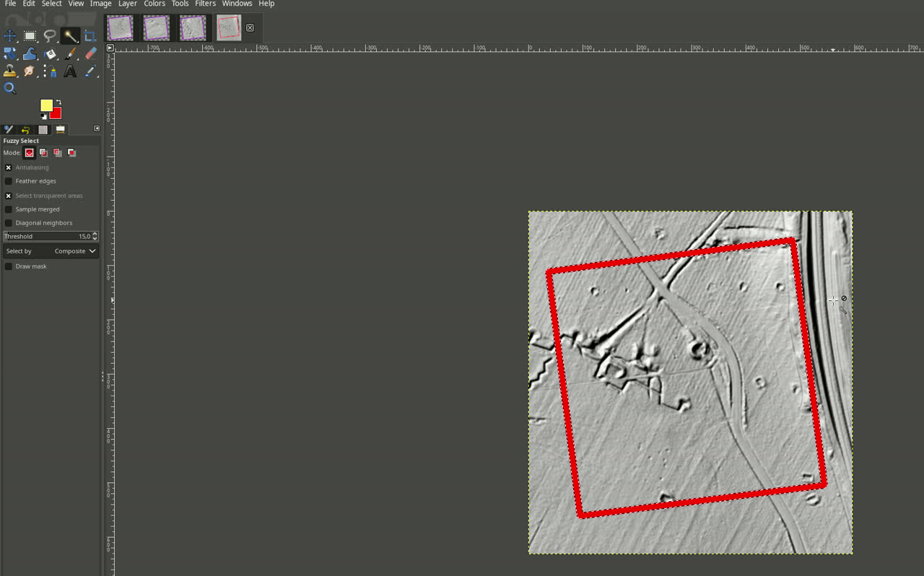Select the Smudge tool
The image size is (924, 576).
pos(30,71)
